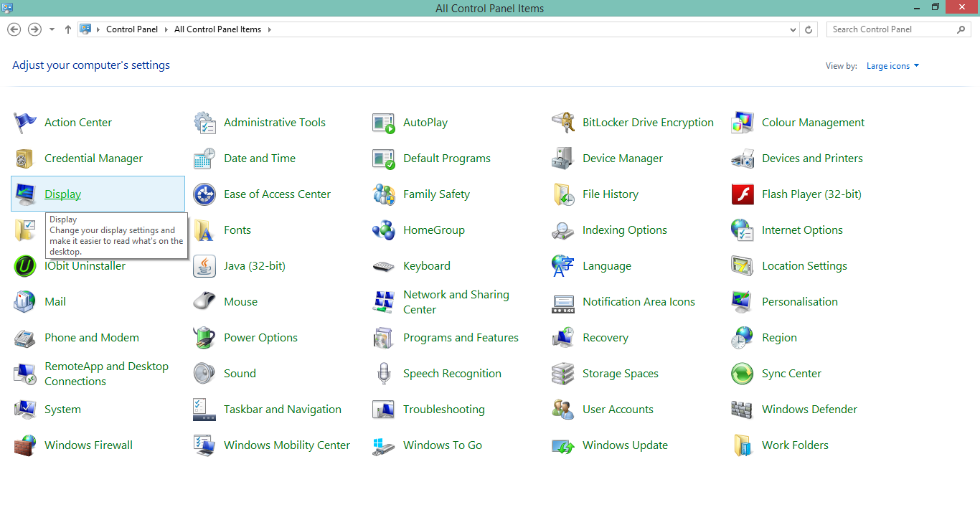Expand the address bar history dropdown arrow
Image resolution: width=980 pixels, height=520 pixels.
(x=793, y=30)
